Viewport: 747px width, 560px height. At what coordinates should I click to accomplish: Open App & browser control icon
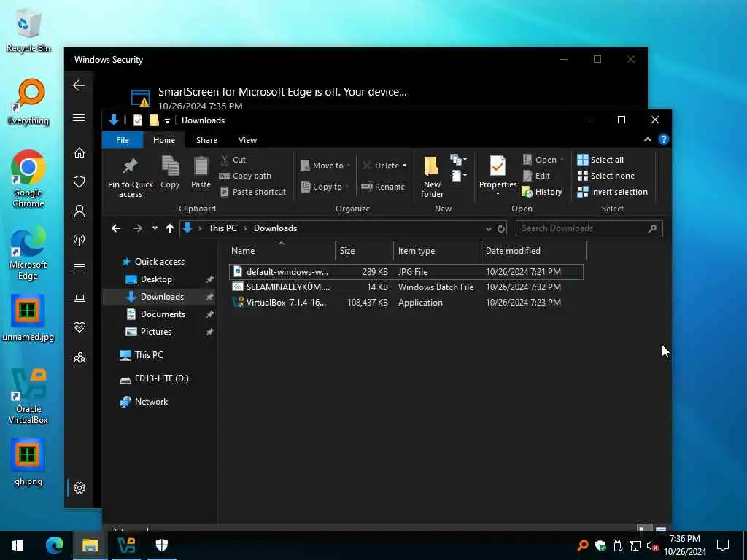(x=80, y=268)
